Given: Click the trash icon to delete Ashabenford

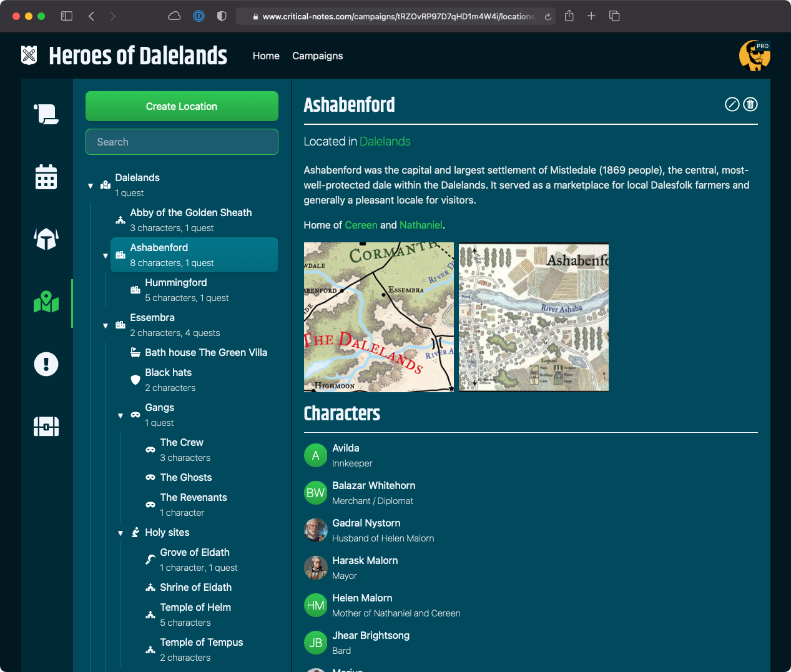Looking at the screenshot, I should (x=750, y=104).
